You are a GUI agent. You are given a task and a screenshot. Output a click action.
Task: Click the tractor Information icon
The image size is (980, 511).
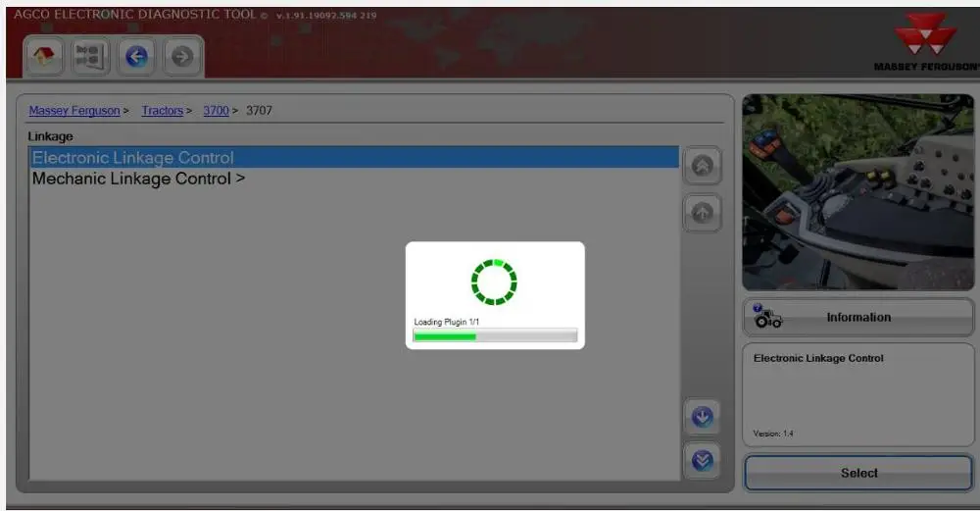coord(767,317)
